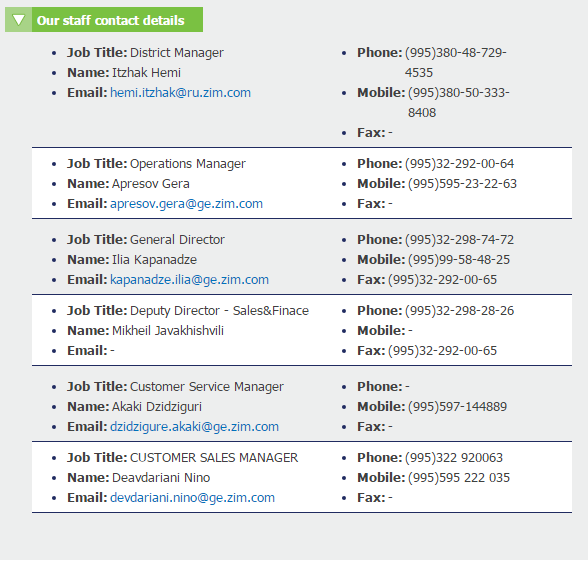588x564 pixels.
Task: Open email link devdariani.nino@ge.zim.com
Action: pyautogui.click(x=192, y=498)
